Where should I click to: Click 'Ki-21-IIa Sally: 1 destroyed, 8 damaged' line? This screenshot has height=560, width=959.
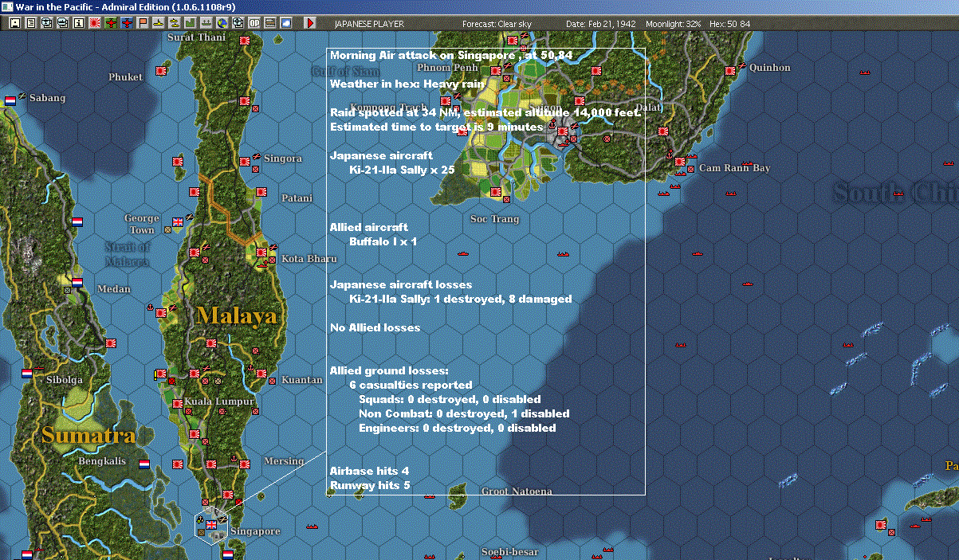(461, 299)
